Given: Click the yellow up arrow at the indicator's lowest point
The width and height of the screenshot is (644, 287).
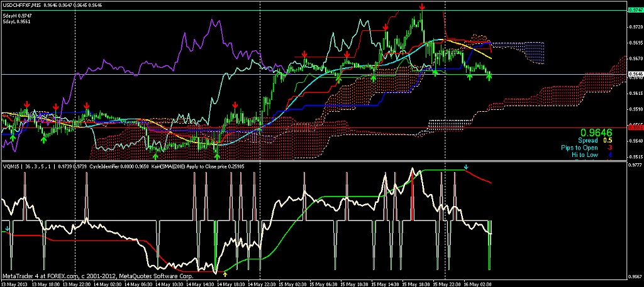Looking at the screenshot, I should tap(225, 274).
